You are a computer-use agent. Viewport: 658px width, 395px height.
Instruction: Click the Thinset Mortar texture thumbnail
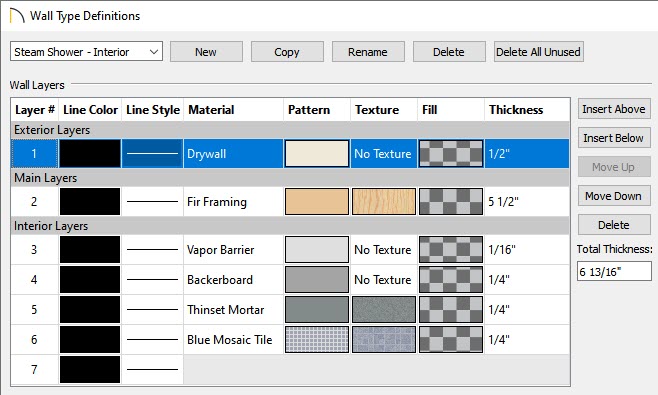pyautogui.click(x=384, y=309)
